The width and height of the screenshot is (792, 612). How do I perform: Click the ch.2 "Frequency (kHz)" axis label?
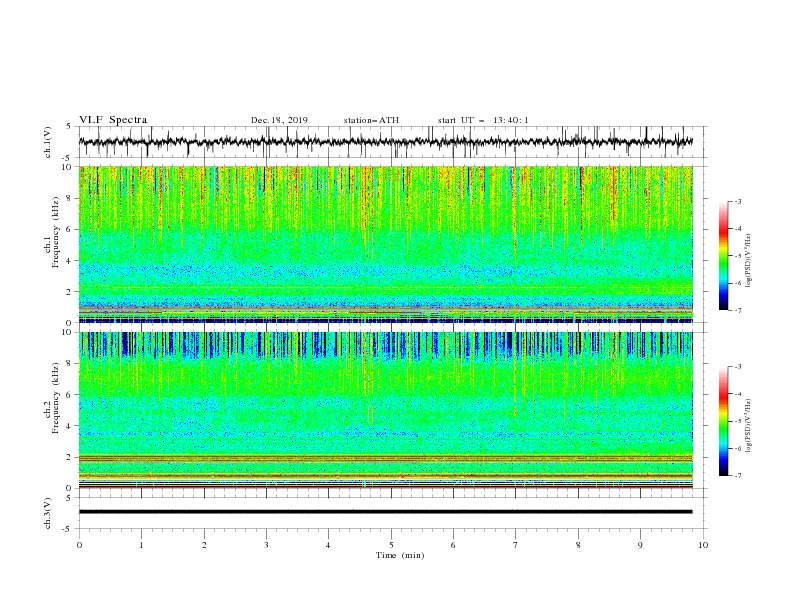pos(55,397)
